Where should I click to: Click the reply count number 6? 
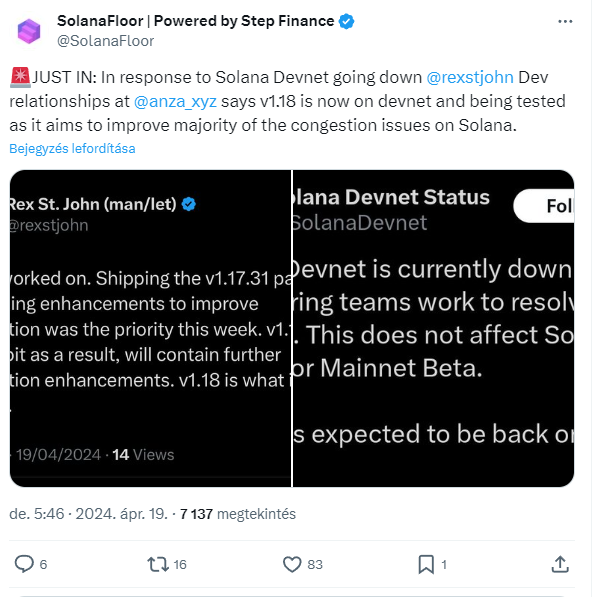(x=43, y=565)
